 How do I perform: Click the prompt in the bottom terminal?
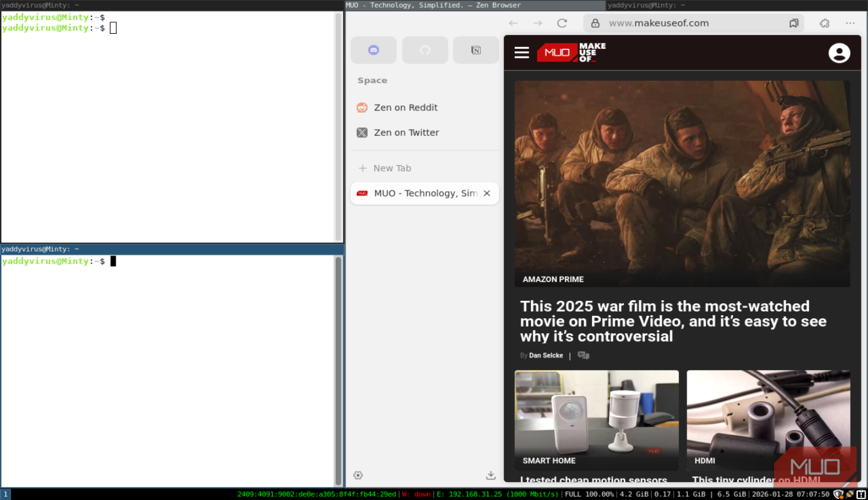53,261
